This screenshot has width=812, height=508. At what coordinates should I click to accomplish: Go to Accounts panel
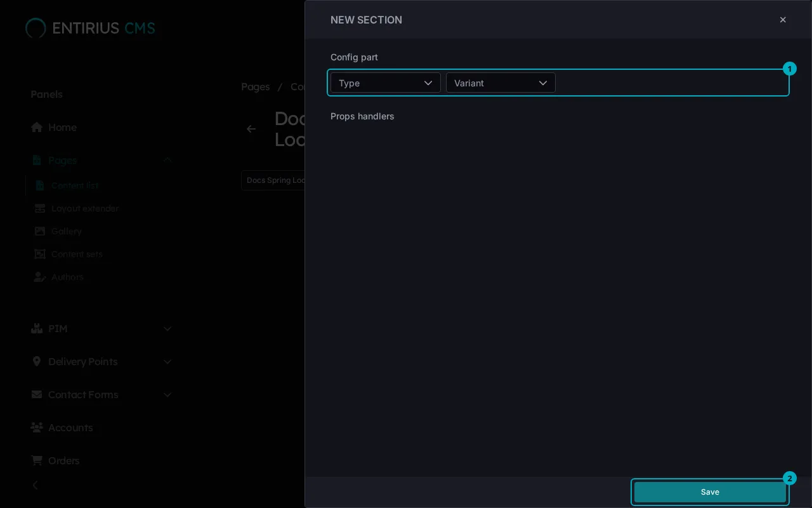click(x=70, y=427)
